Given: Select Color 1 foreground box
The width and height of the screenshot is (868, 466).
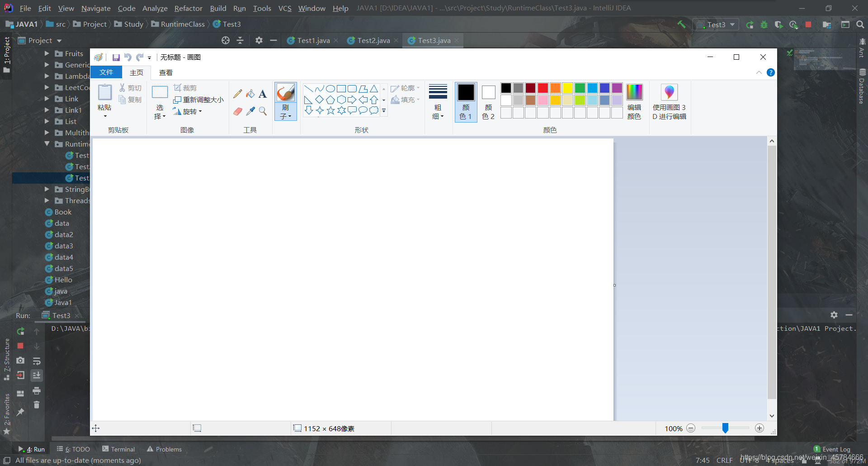Looking at the screenshot, I should (466, 102).
